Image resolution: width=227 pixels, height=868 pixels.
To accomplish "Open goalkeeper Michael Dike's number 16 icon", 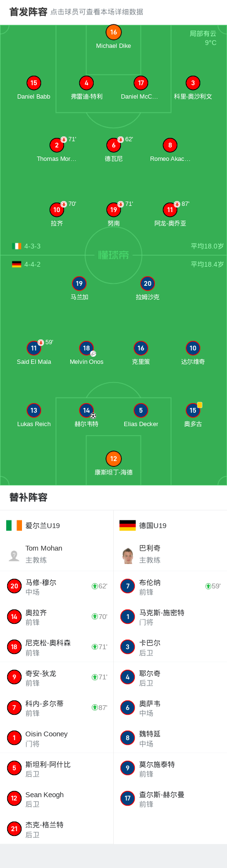I will (x=113, y=32).
